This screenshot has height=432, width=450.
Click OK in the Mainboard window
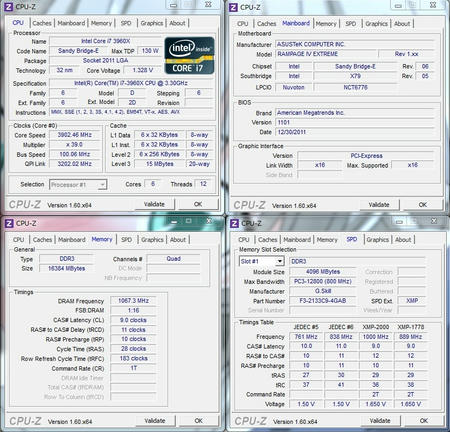[x=423, y=205]
